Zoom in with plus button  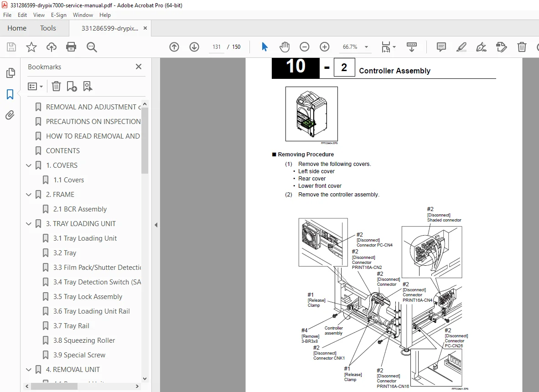coord(325,47)
